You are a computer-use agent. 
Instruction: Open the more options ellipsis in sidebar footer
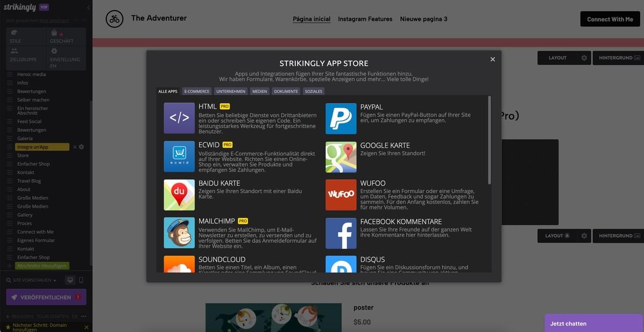[84, 316]
